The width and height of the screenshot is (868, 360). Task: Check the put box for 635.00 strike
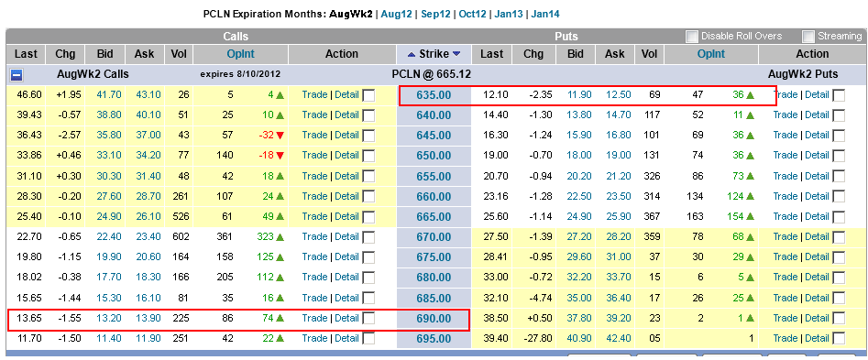tap(839, 95)
